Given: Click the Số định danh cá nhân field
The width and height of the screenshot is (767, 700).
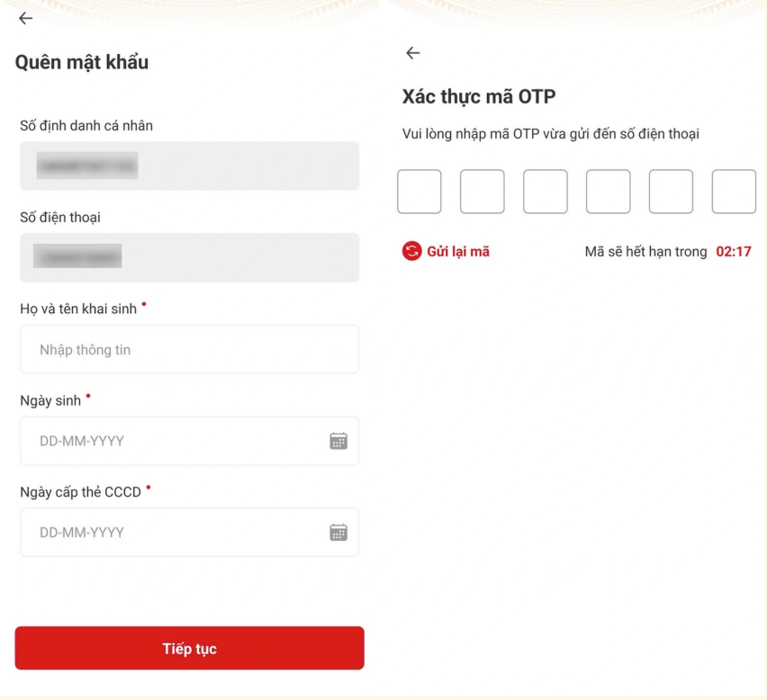Looking at the screenshot, I should click(x=189, y=166).
